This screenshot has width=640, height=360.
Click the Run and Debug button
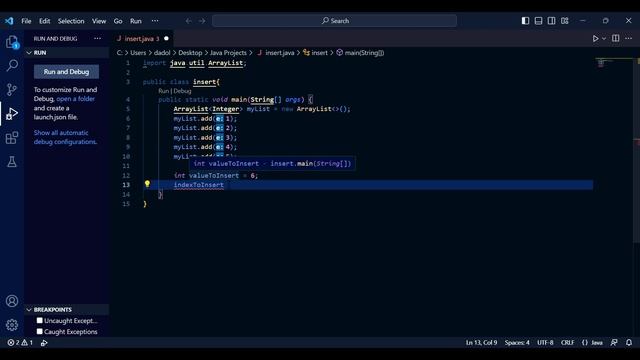(66, 72)
